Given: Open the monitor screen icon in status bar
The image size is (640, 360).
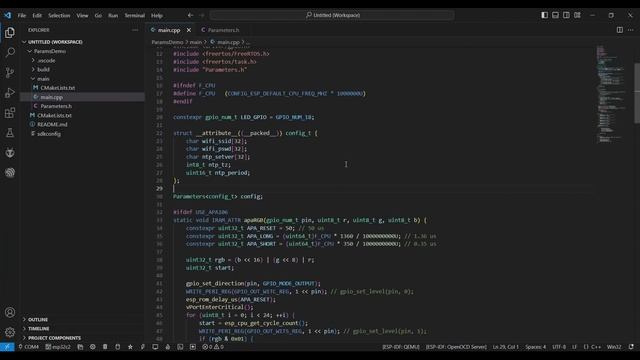Looking at the screenshot, I should tap(155, 347).
